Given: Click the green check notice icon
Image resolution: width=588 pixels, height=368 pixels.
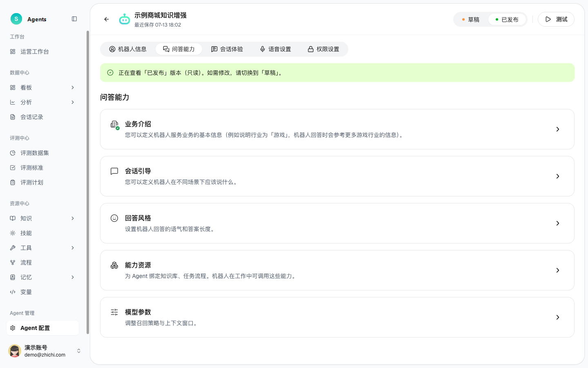Looking at the screenshot, I should [x=110, y=73].
